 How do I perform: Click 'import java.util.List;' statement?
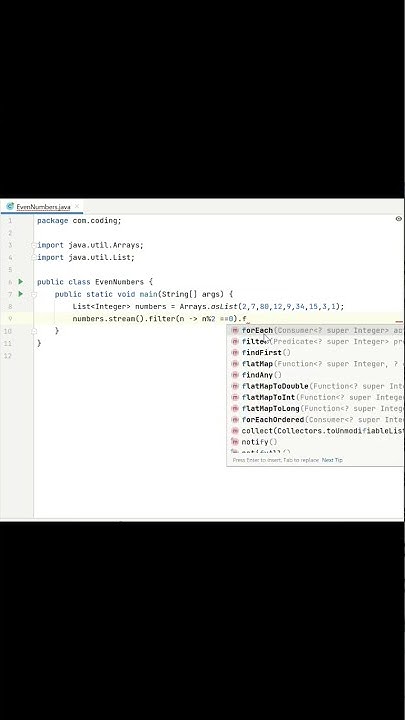(86, 258)
